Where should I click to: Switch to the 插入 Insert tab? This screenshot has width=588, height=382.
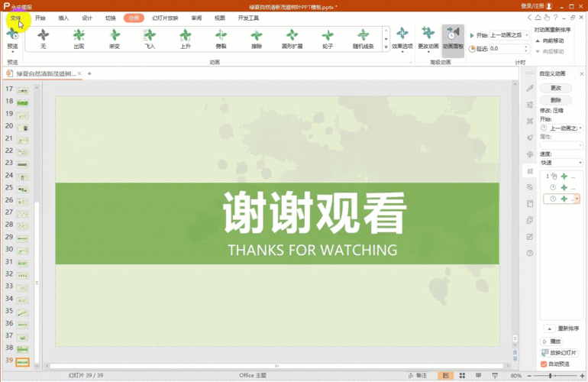63,18
